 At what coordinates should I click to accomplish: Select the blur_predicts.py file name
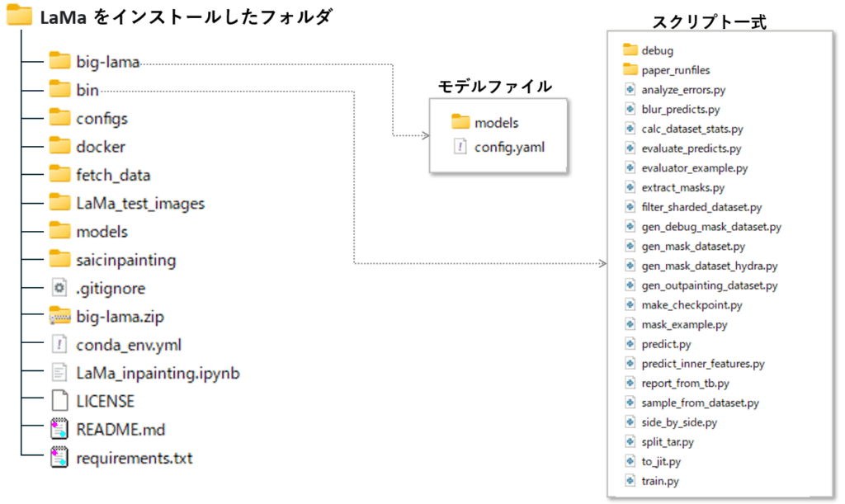[681, 110]
